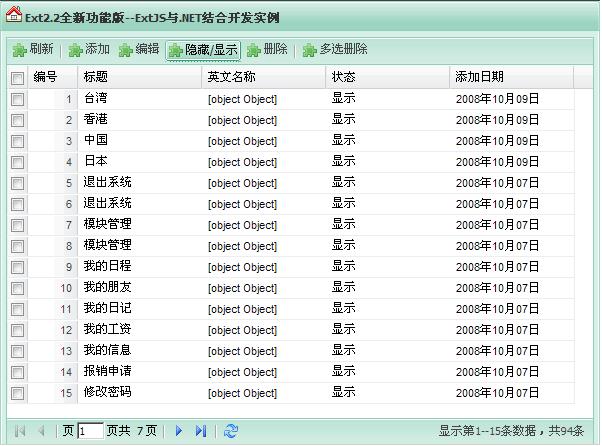Select the 中国 title cell

(x=139, y=141)
